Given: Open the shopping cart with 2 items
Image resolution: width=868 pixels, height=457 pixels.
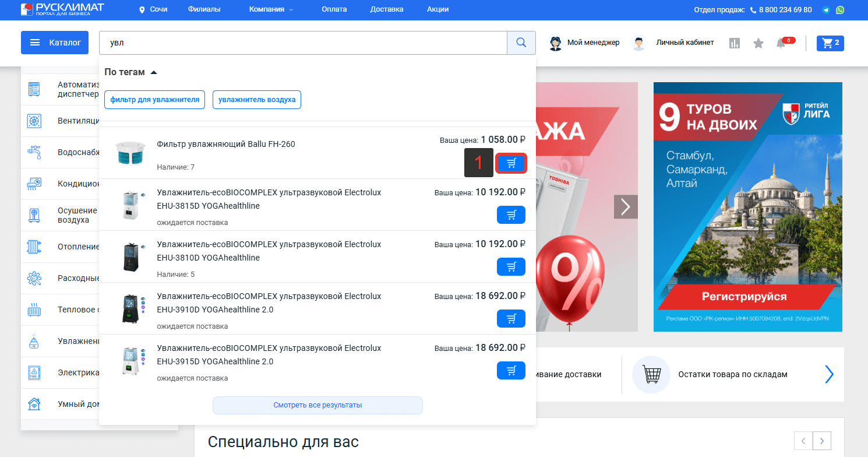Looking at the screenshot, I should 830,43.
